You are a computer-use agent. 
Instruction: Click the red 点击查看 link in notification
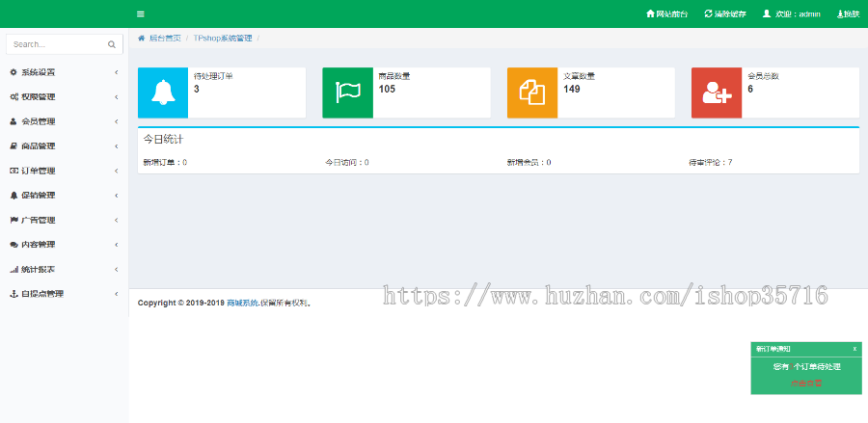(806, 383)
